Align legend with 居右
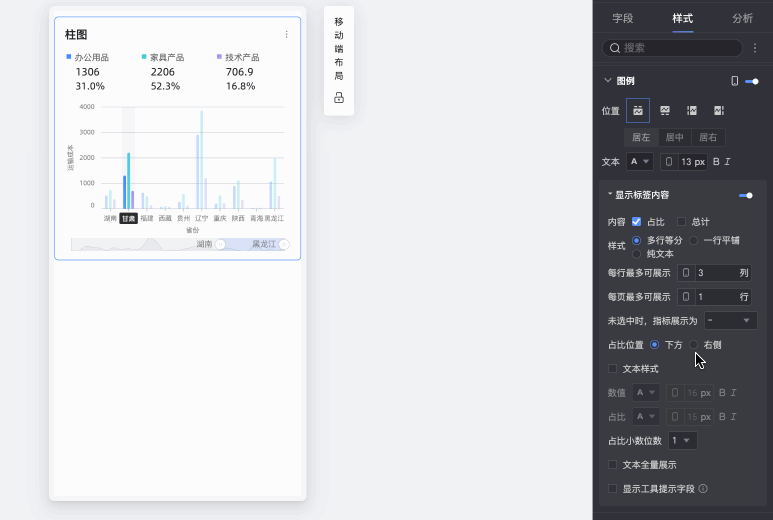773x520 pixels. tap(708, 138)
